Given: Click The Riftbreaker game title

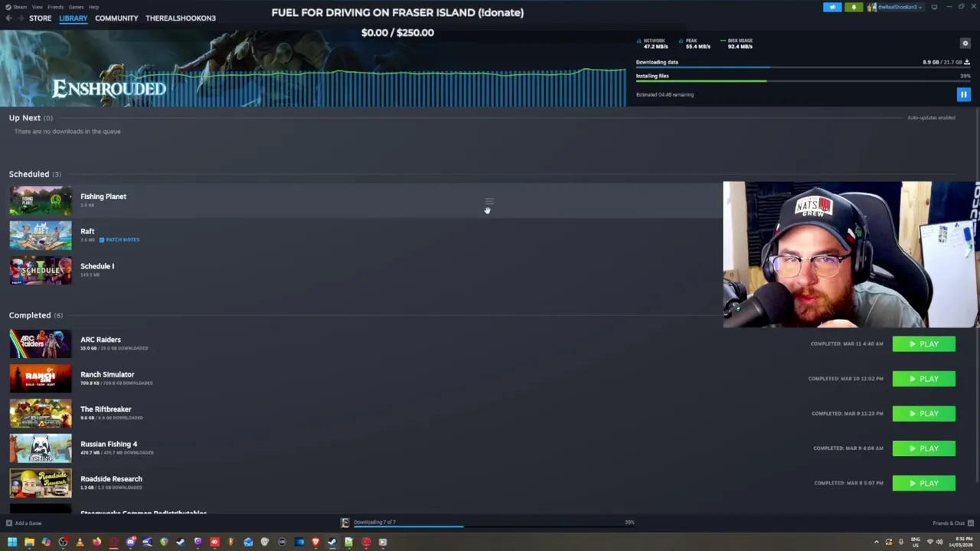Looking at the screenshot, I should click(x=106, y=409).
